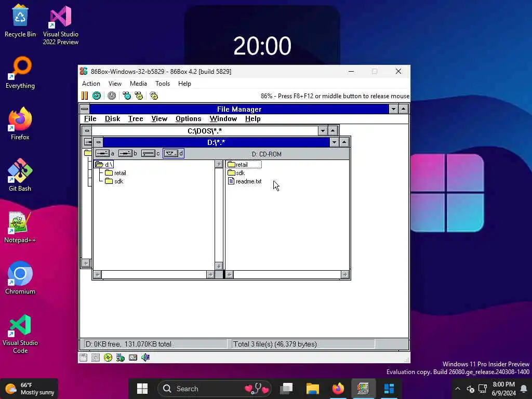Minimize File Manager with the down arrow
The height and width of the screenshot is (399, 532).
click(394, 109)
